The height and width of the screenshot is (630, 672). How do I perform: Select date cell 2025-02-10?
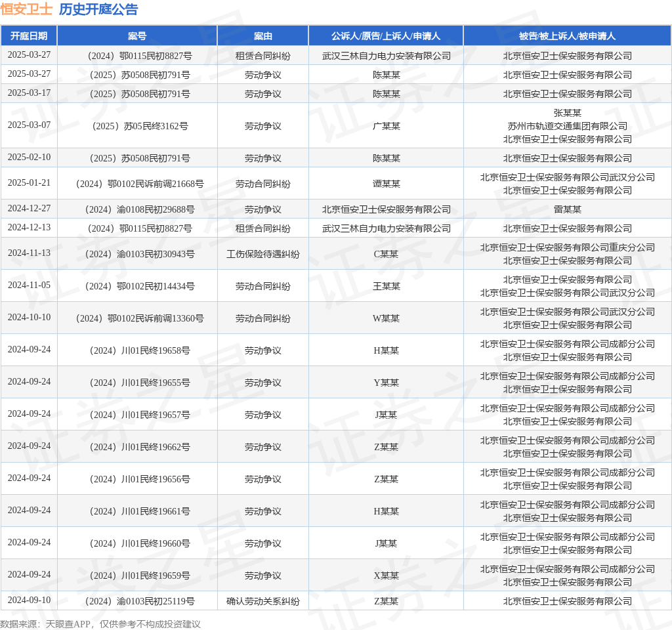(x=29, y=157)
